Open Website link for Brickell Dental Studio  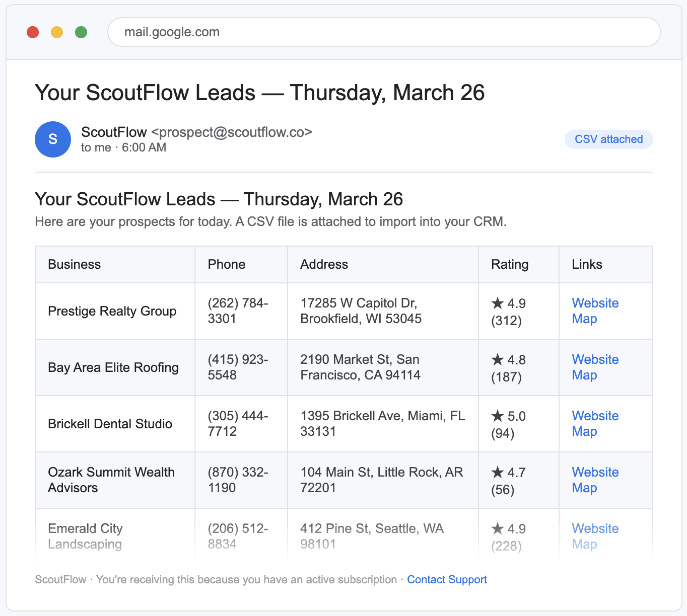tap(595, 416)
